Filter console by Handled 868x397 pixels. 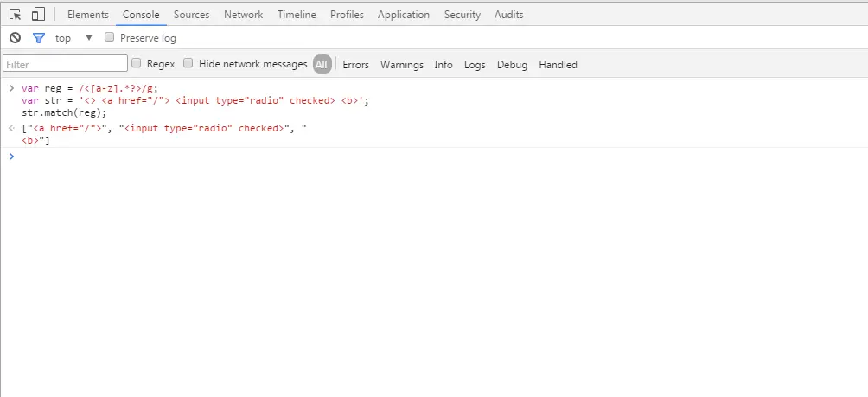point(558,65)
